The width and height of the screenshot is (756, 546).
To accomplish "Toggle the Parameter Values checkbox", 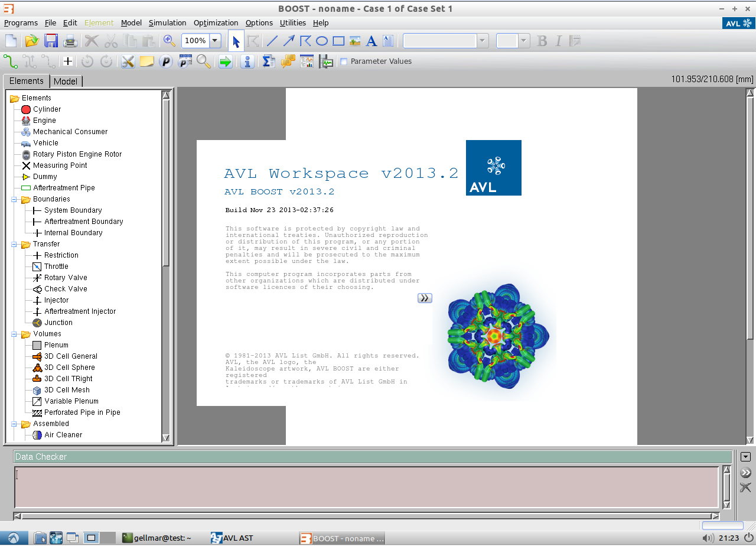I will 344,61.
